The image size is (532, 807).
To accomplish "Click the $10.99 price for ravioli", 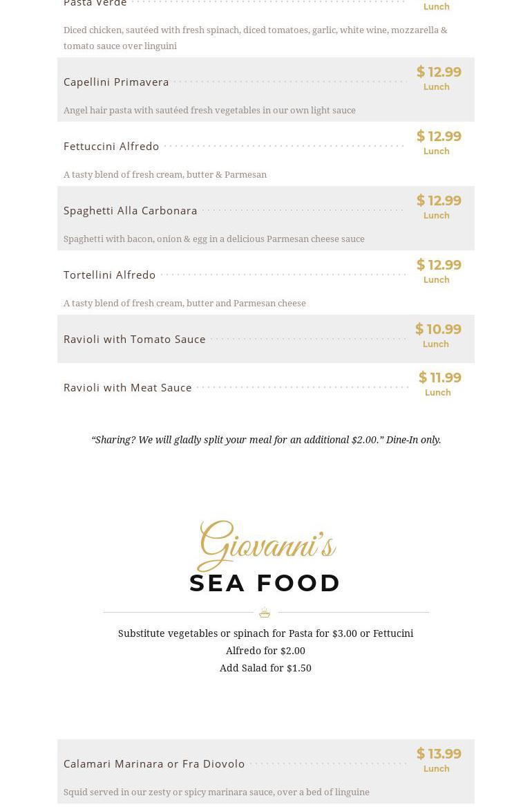I will 438,329.
